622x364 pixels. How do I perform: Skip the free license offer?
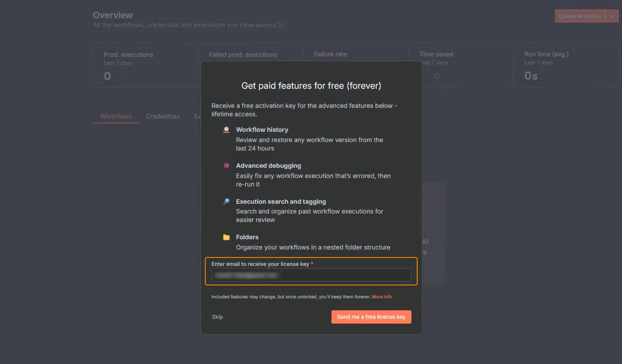pyautogui.click(x=217, y=317)
